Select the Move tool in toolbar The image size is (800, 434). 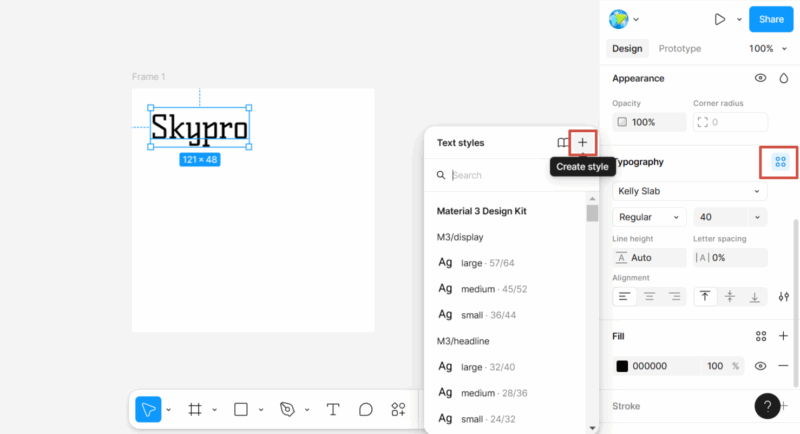[x=148, y=409]
